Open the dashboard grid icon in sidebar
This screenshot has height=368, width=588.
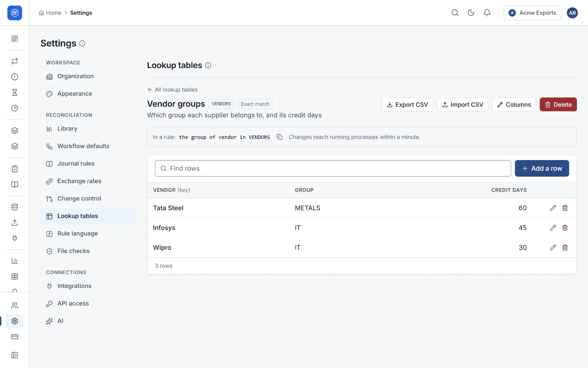(x=15, y=39)
